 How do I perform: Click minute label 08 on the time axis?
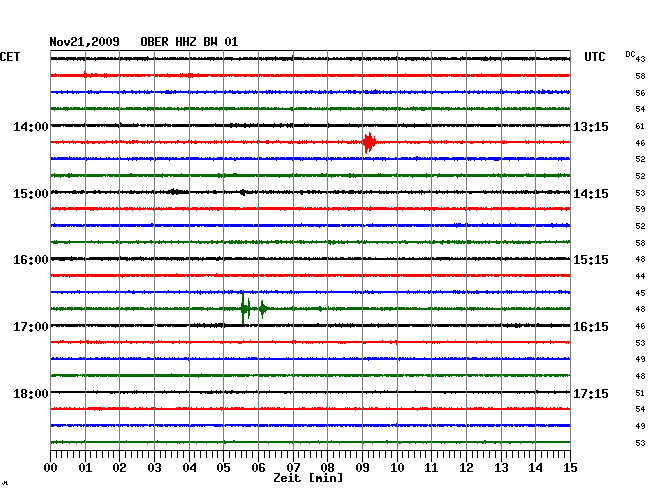[x=327, y=467]
